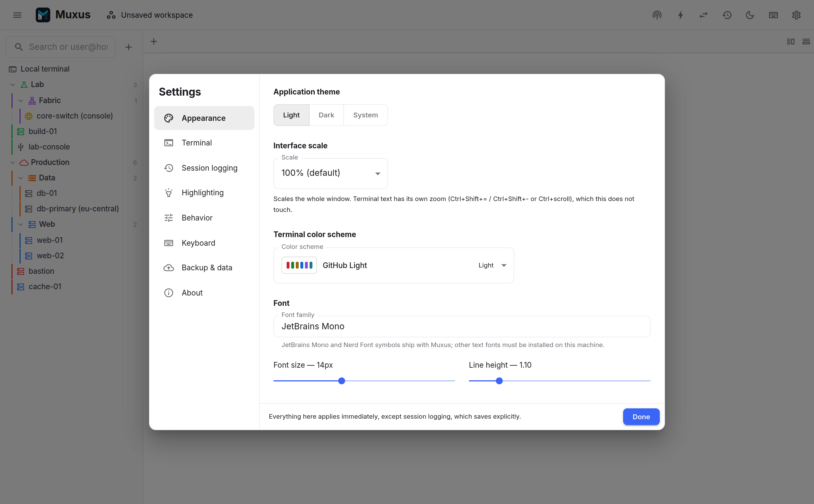Screen dimensions: 814x504
Task: Click plus icon beside search field
Action: [x=128, y=47]
